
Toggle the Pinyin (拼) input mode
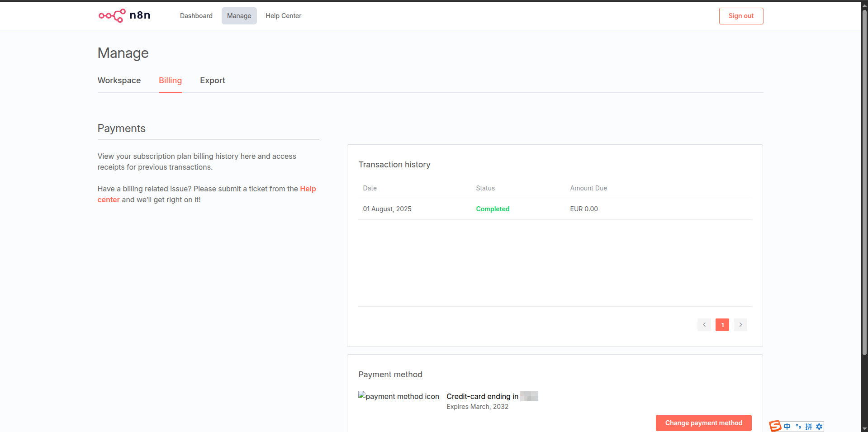tap(809, 427)
